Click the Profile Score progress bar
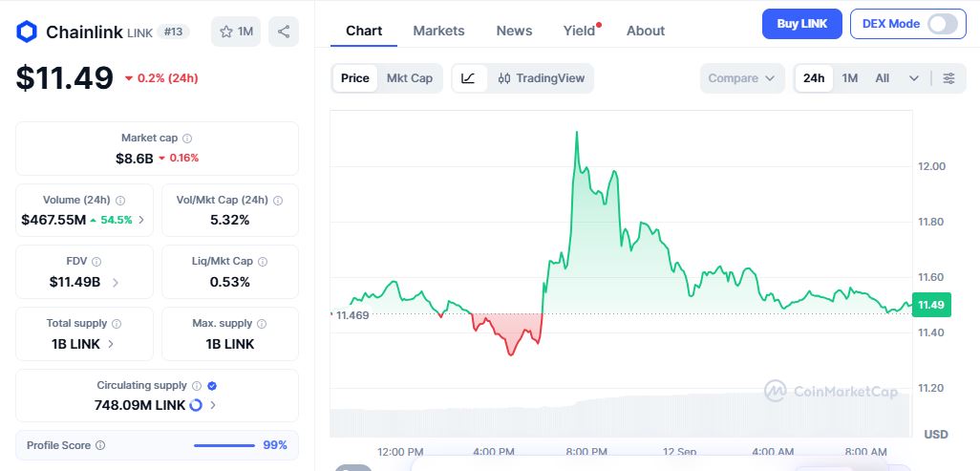 224,445
